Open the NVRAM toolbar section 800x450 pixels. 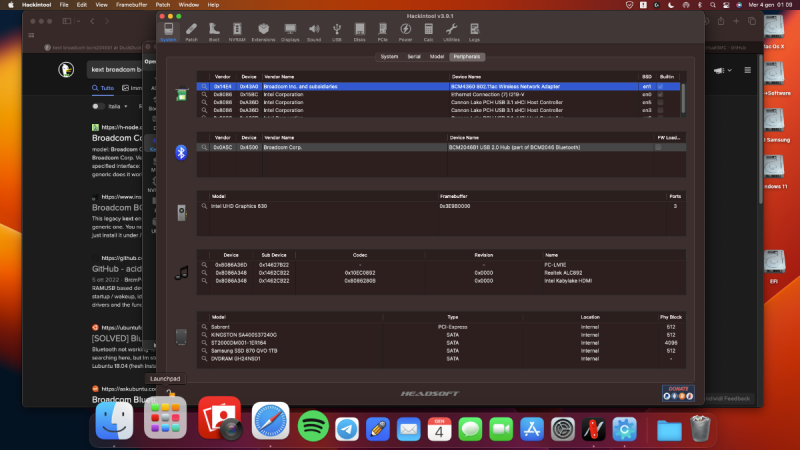[x=237, y=32]
